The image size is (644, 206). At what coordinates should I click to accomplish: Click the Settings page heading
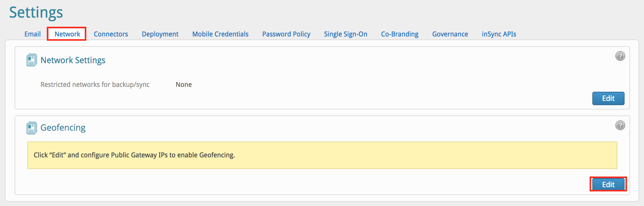(36, 12)
